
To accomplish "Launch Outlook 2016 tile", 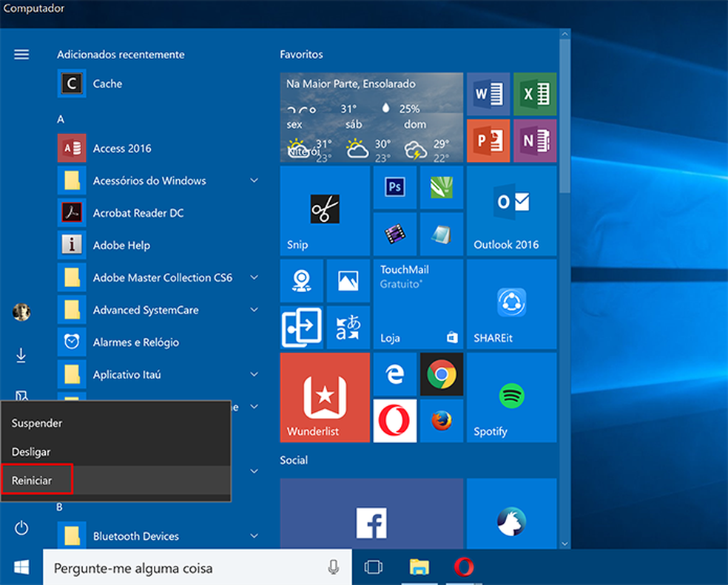I will (510, 211).
